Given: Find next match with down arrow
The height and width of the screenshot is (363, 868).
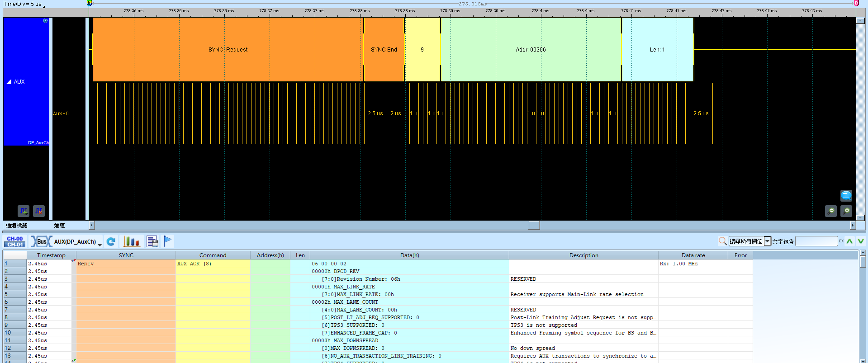Looking at the screenshot, I should click(861, 241).
